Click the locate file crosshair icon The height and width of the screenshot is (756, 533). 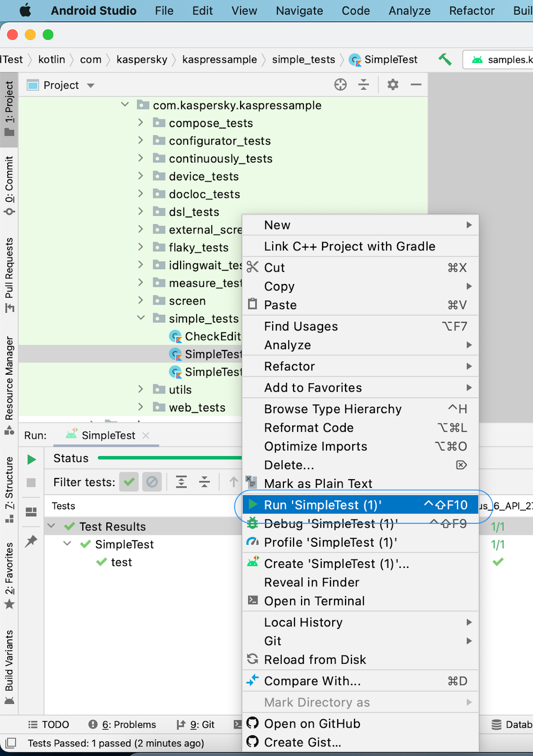coord(340,85)
